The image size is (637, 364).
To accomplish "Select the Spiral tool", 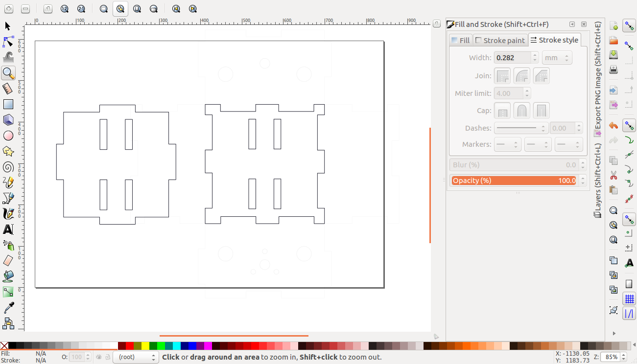I will tap(8, 167).
